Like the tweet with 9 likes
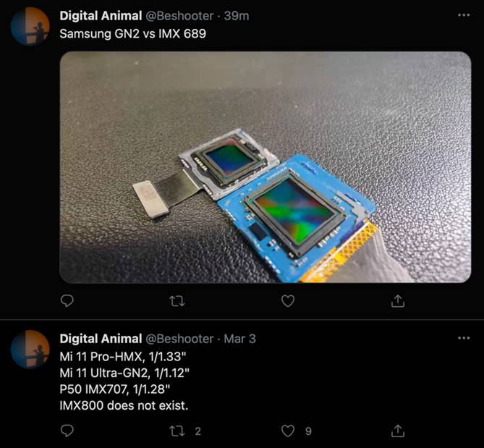 coord(288,431)
